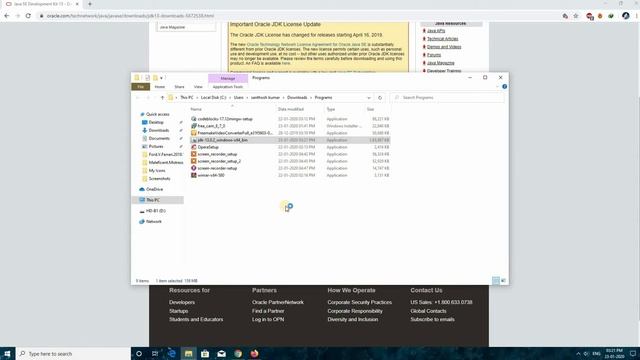Open Windows Start menu
The image size is (640, 360).
[7, 353]
